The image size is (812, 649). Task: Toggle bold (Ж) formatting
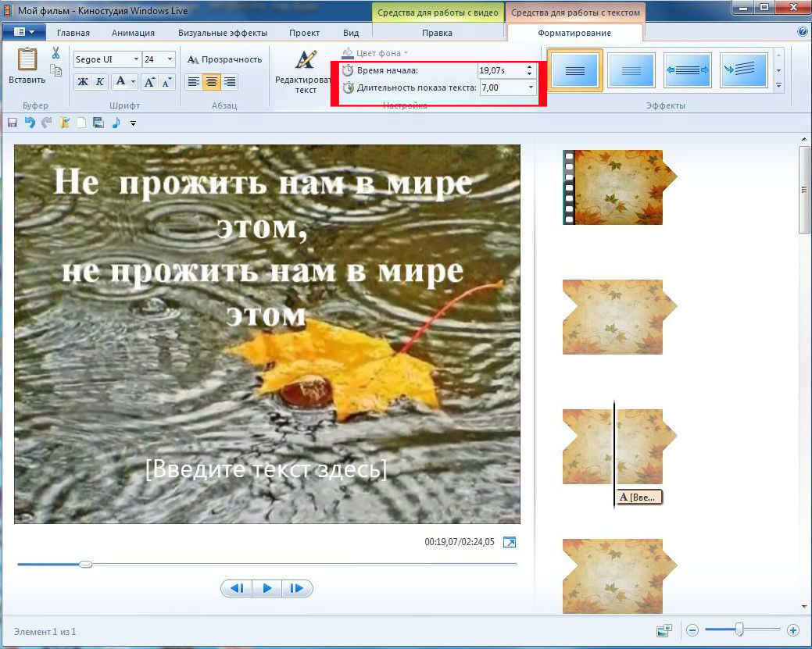point(83,82)
